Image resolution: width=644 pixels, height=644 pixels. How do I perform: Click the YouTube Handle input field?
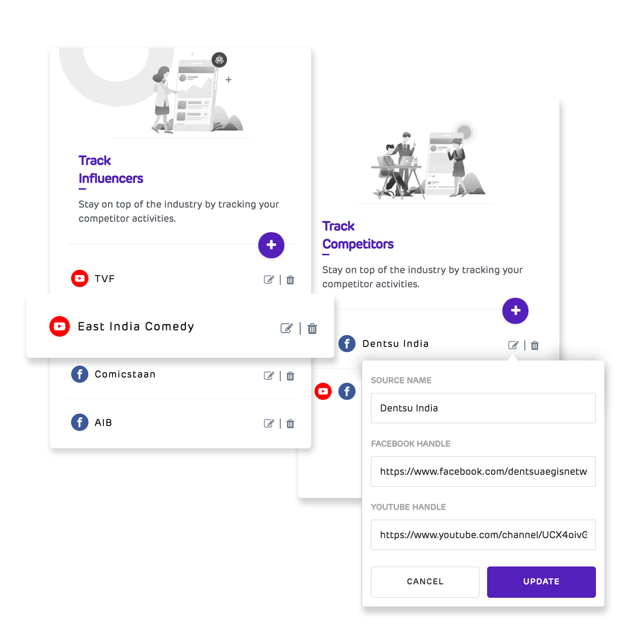(483, 535)
